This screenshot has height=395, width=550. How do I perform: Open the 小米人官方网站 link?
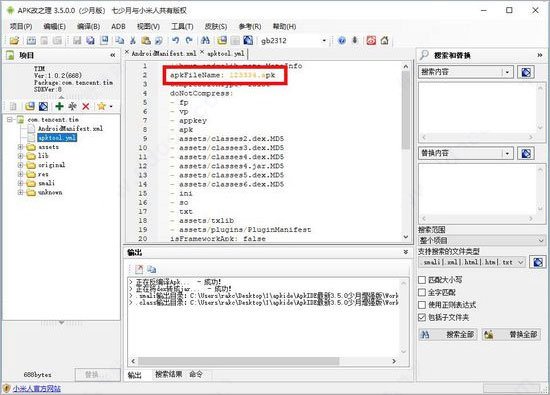click(37, 389)
